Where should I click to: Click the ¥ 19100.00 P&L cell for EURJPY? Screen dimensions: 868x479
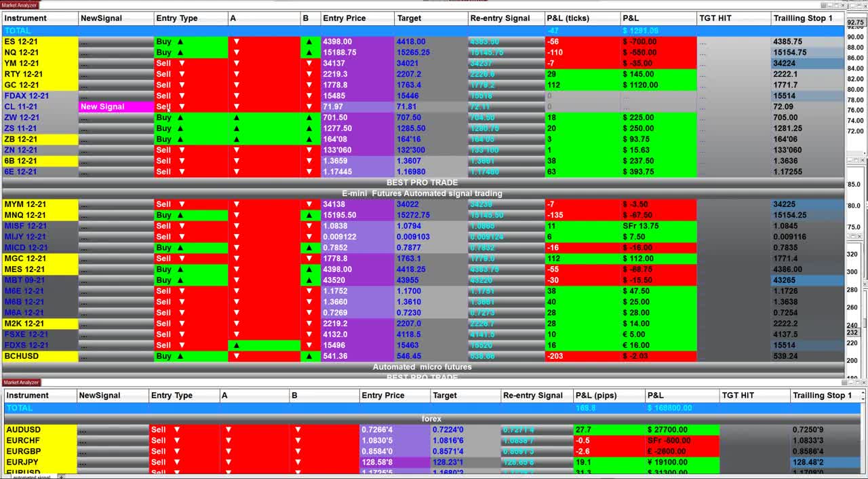coord(682,462)
